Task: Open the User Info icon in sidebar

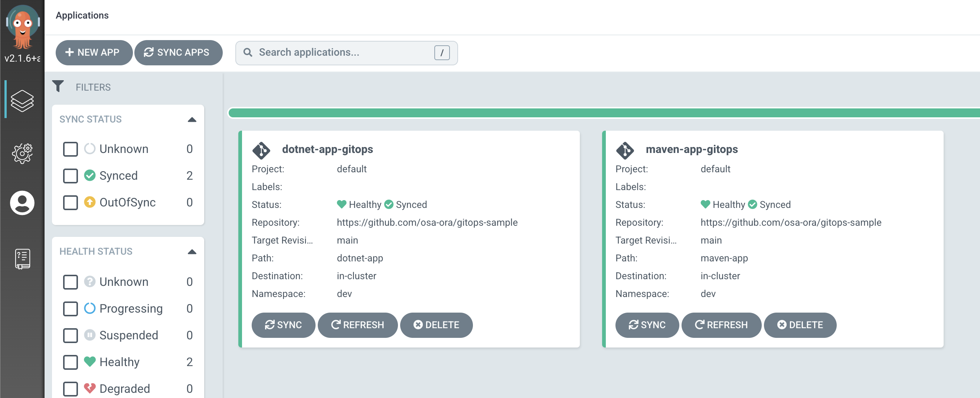Action: pyautogui.click(x=22, y=203)
